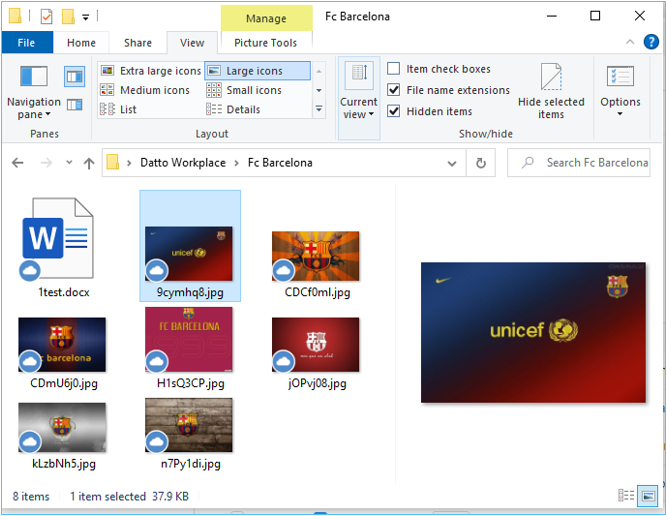This screenshot has width=667, height=516.
Task: Switch to the Share ribbon tab
Action: coord(138,43)
